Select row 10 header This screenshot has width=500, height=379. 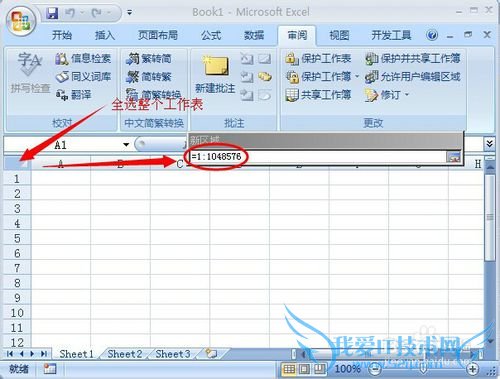(17, 313)
